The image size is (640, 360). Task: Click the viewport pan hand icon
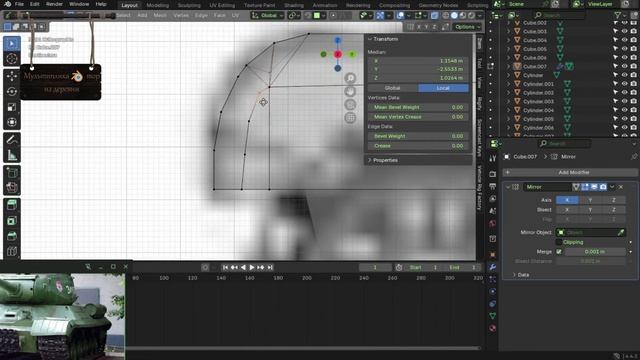tap(350, 91)
